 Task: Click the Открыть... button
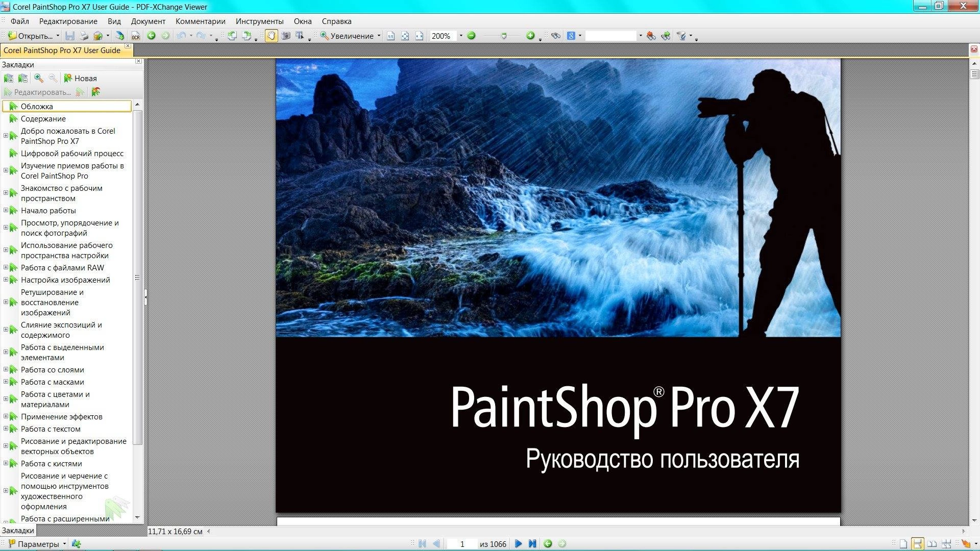click(x=30, y=36)
